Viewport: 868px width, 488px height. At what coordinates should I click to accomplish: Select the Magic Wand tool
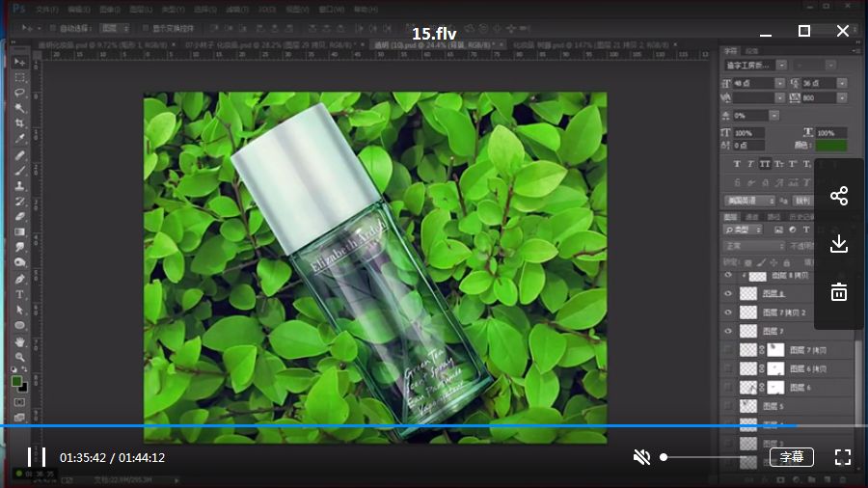19,108
